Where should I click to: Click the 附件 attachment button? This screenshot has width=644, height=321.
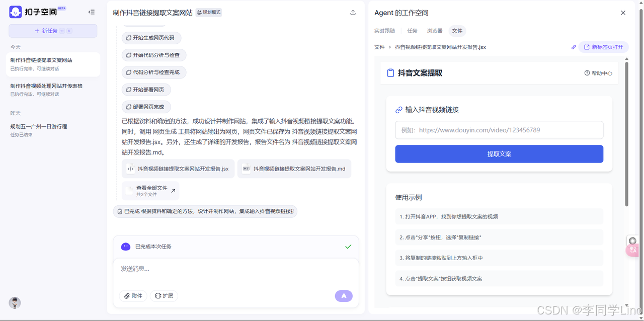[133, 296]
